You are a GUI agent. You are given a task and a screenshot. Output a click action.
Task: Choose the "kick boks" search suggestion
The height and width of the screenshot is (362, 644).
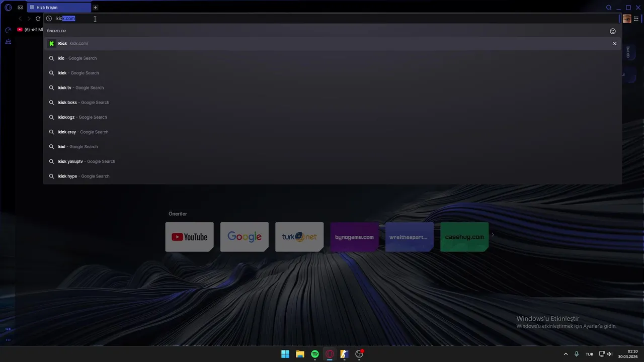click(x=332, y=103)
